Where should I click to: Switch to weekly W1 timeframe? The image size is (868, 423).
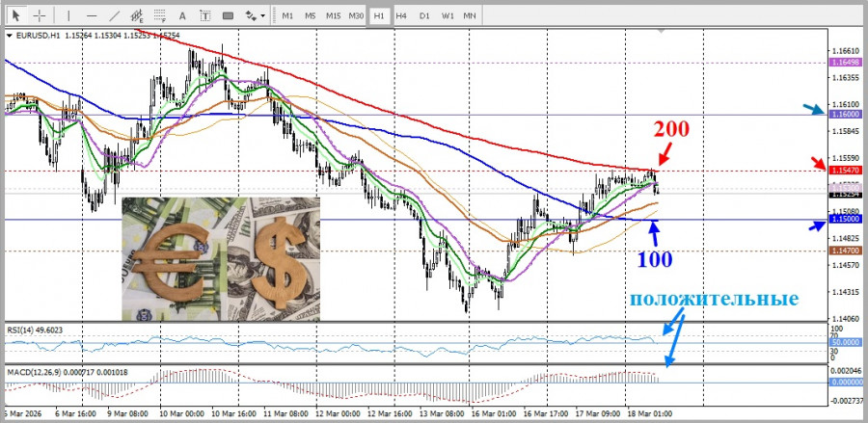point(448,15)
